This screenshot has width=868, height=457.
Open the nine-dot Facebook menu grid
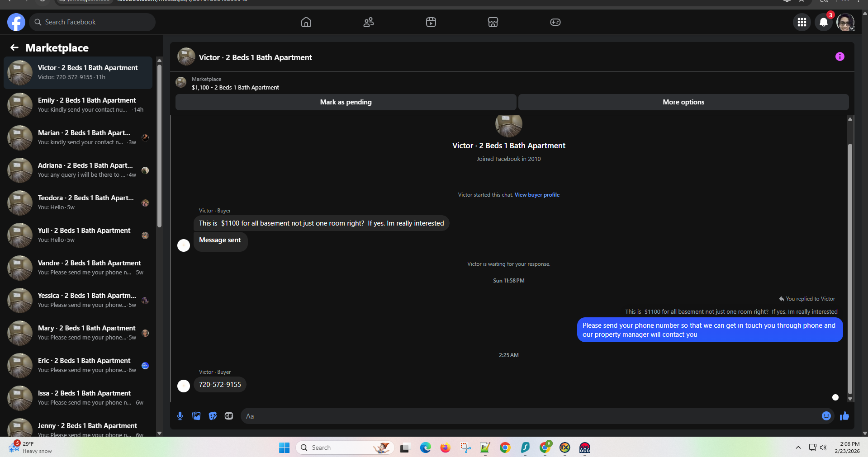[x=802, y=22]
